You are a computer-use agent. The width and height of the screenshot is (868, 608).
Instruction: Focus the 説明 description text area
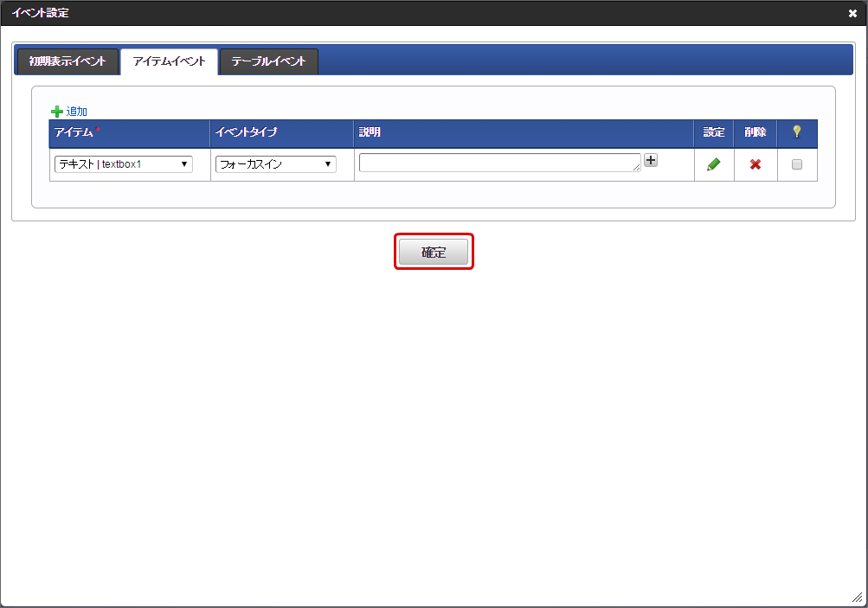pyautogui.click(x=500, y=163)
